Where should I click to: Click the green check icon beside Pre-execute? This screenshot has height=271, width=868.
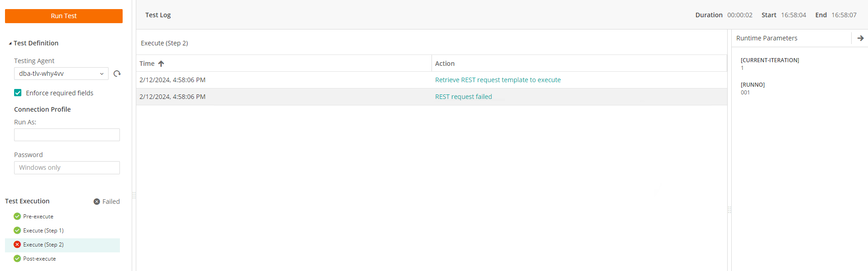(17, 217)
